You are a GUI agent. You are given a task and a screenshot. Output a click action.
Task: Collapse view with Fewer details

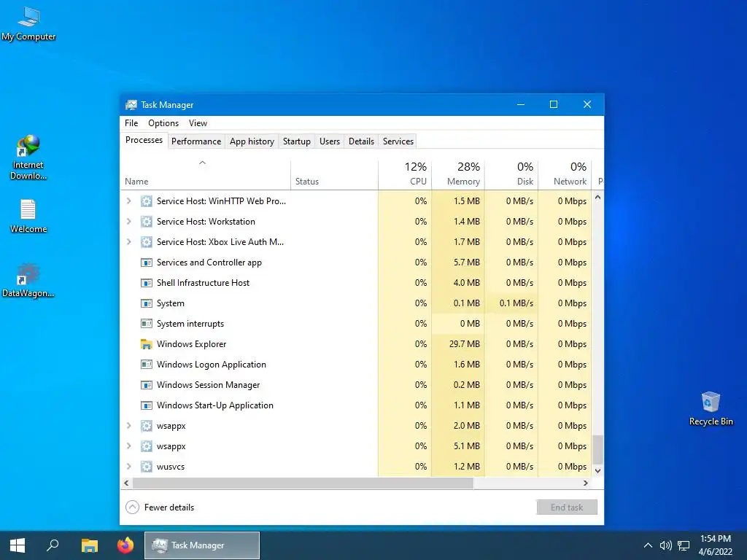pos(160,507)
